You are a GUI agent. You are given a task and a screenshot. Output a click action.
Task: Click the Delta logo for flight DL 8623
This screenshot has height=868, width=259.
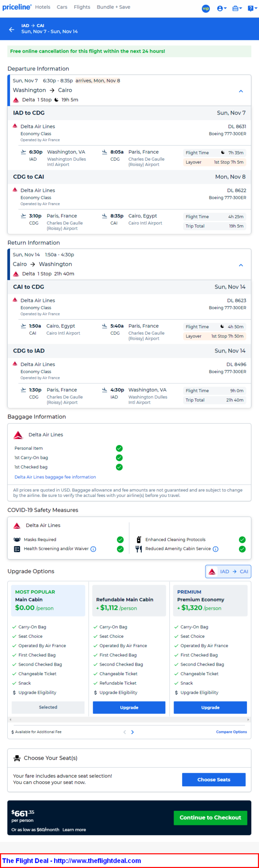coord(15,300)
